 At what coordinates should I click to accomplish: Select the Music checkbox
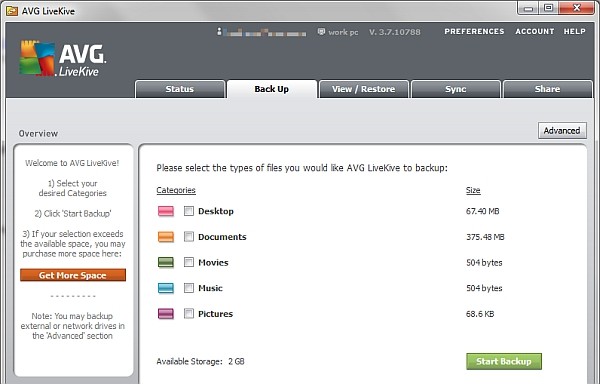coord(189,288)
